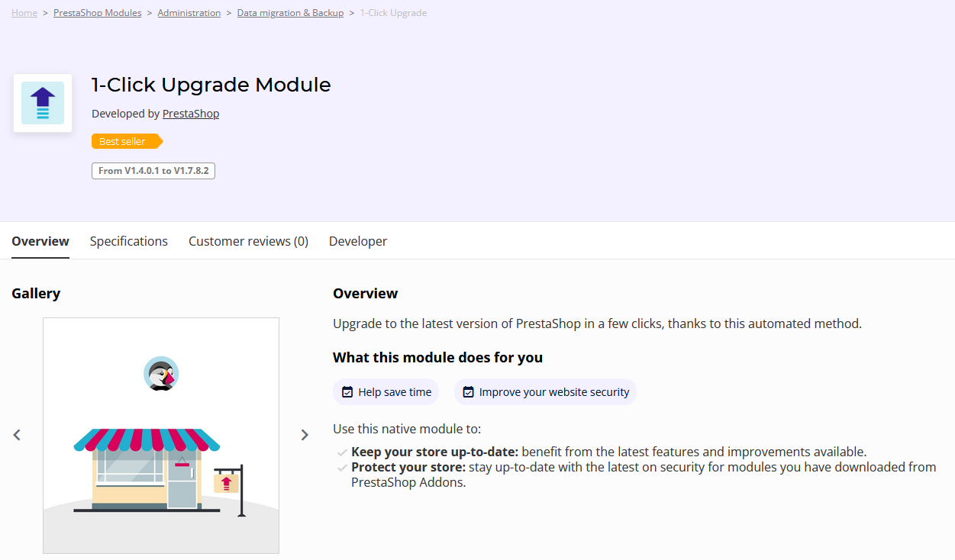Click the PrestaShop puffin mascot icon
This screenshot has width=955, height=560.
pyautogui.click(x=161, y=374)
